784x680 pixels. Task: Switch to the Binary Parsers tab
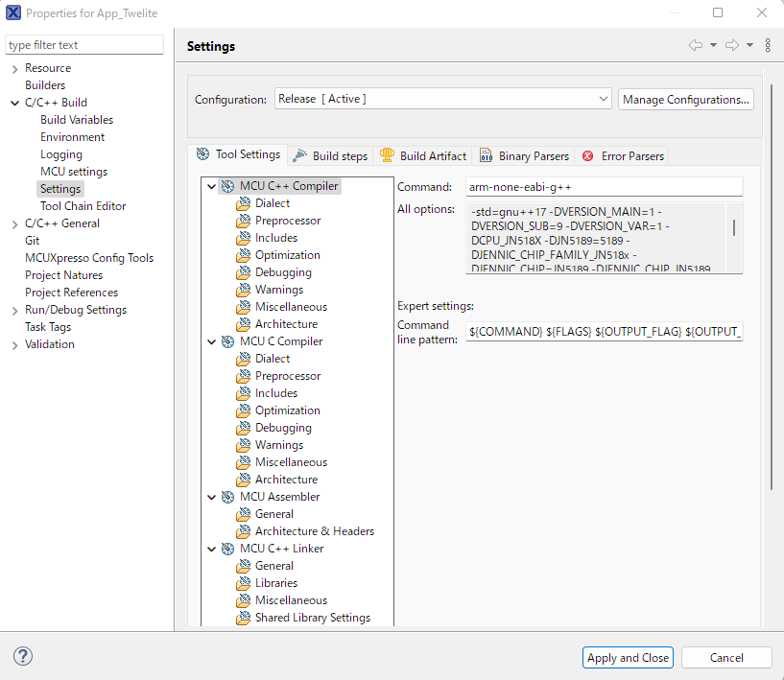(x=524, y=156)
